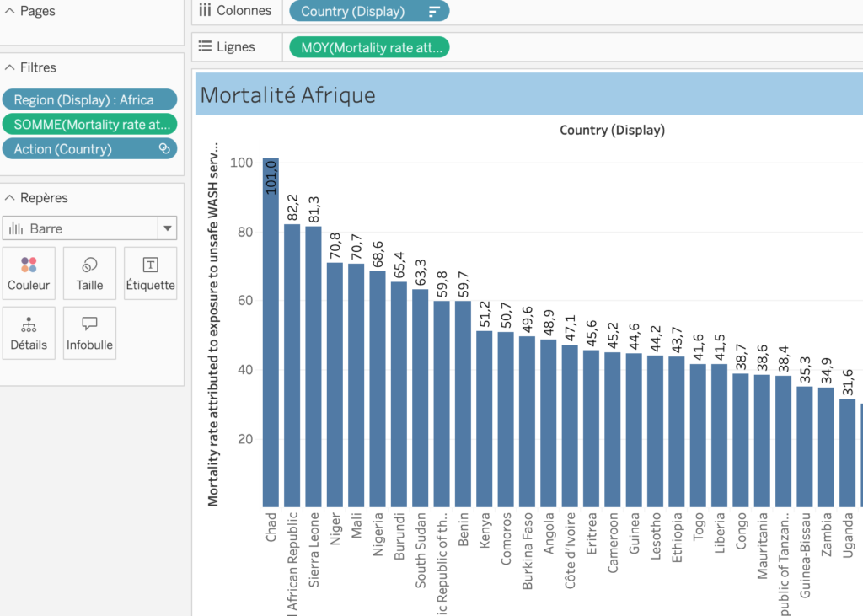Select the Kenya bar showing 51,2
The image size is (863, 616).
tap(485, 419)
